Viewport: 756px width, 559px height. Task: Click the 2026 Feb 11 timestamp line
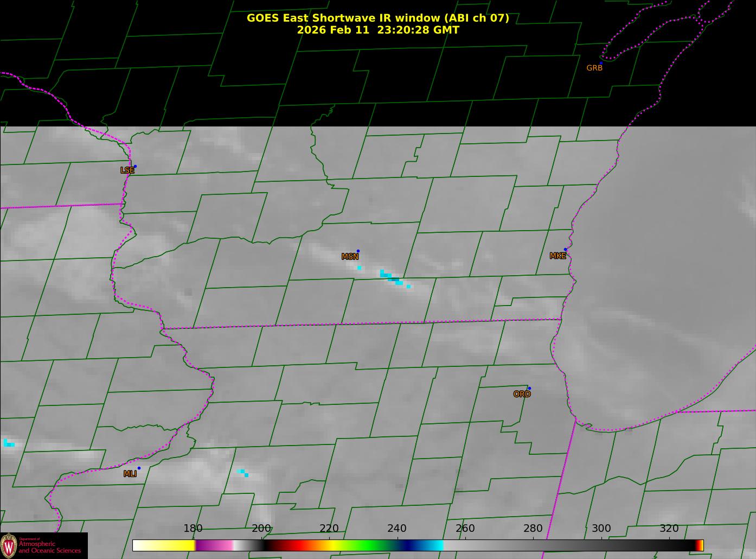tap(378, 30)
